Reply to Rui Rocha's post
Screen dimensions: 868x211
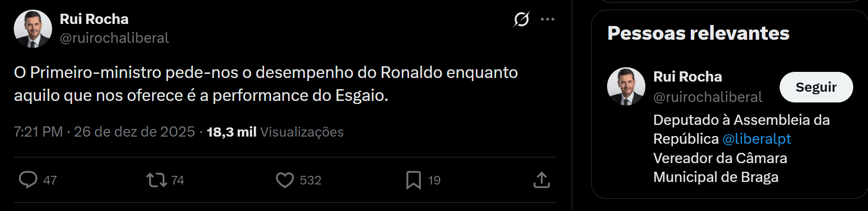[28, 180]
